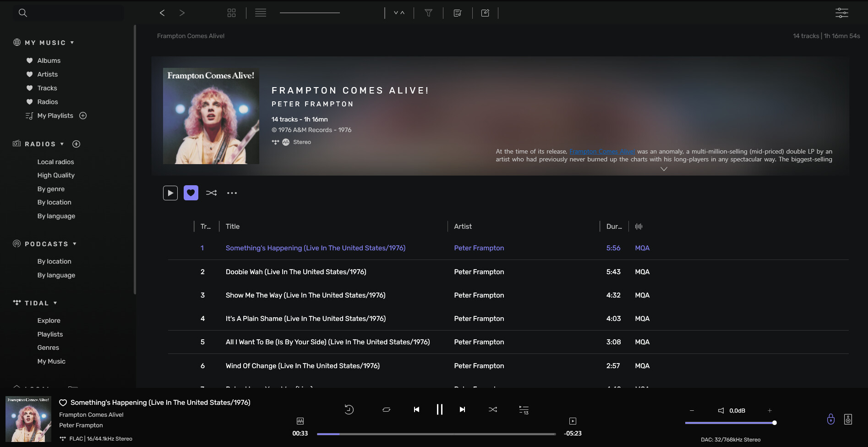This screenshot has height=447, width=868.
Task: Open Local radios
Action: [x=55, y=162]
